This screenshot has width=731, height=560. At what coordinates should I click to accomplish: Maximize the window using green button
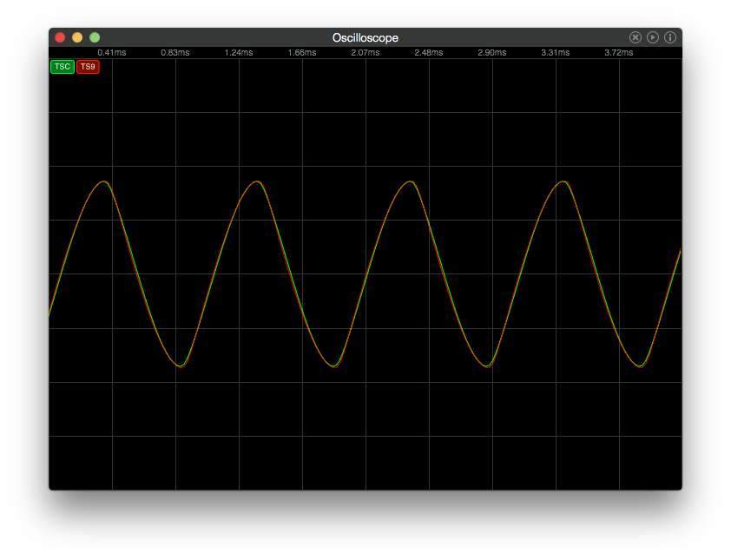point(95,37)
